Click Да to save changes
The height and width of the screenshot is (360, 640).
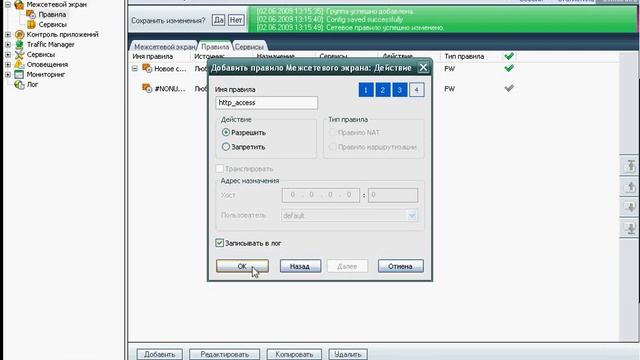(x=218, y=20)
